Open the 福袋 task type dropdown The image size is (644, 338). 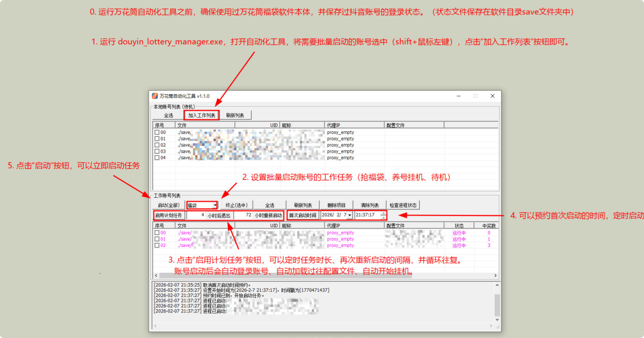click(215, 205)
